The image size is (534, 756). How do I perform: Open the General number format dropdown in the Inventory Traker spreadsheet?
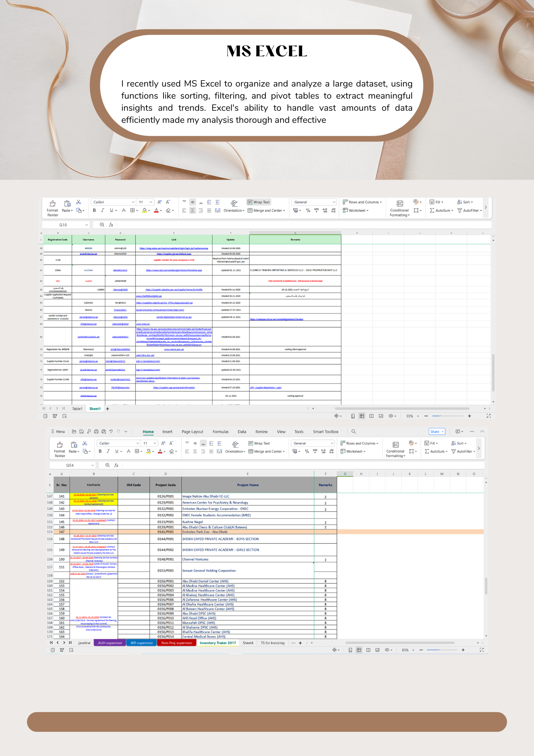pos(332,443)
